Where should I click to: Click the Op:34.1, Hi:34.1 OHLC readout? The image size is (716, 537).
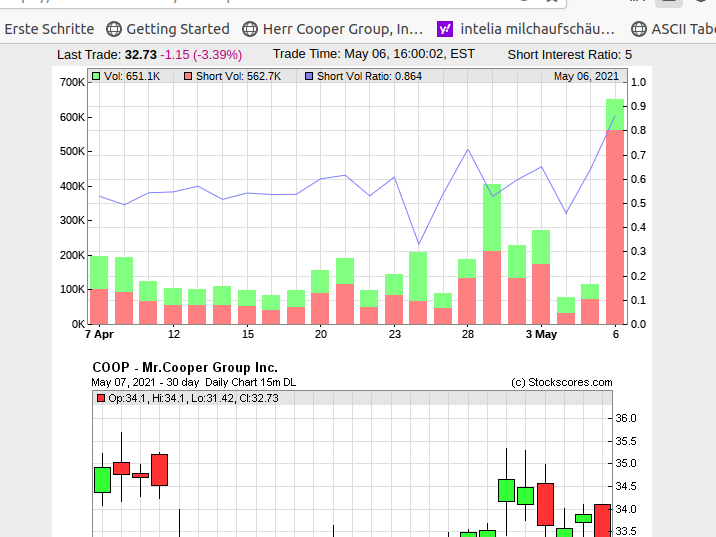tap(193, 398)
